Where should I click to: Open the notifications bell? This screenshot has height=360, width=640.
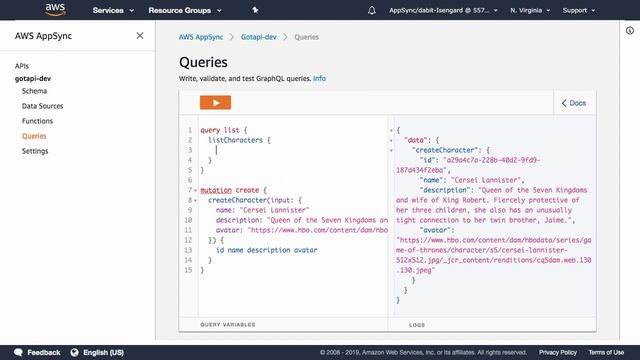click(371, 10)
